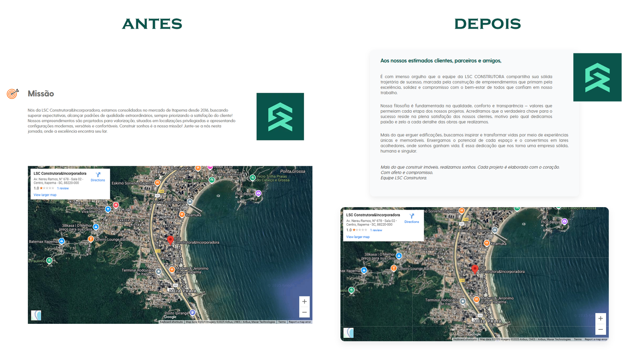
Task: Toggle map layer thumbnail in ANTES map
Action: pos(36,315)
